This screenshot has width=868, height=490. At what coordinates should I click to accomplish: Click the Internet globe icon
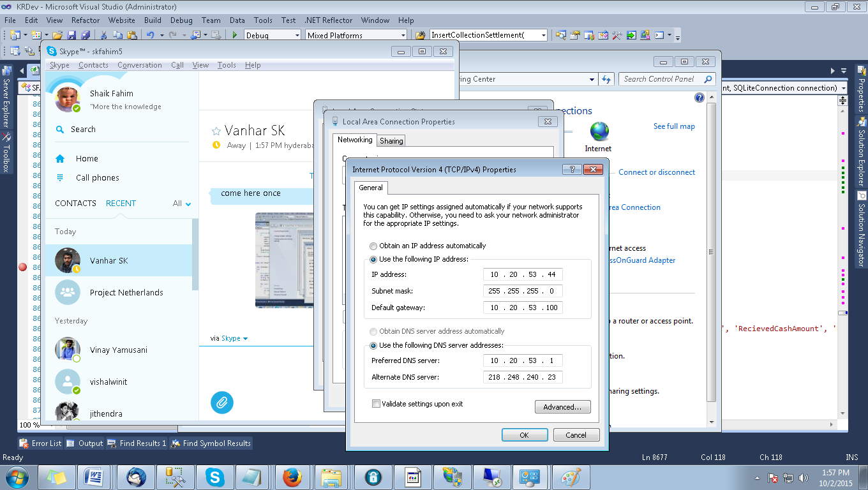[x=599, y=132]
